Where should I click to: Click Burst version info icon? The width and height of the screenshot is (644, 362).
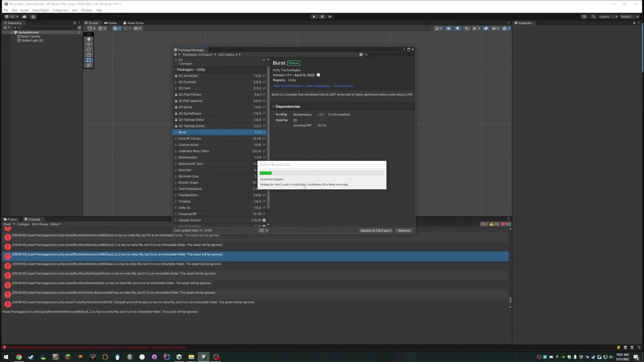pyautogui.click(x=318, y=75)
